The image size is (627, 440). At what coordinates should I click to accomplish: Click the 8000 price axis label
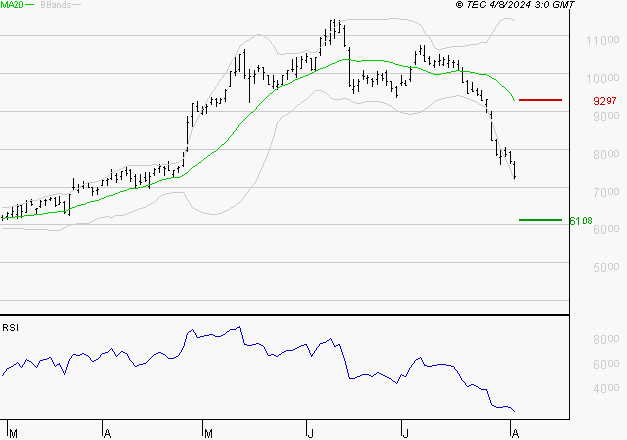point(606,154)
